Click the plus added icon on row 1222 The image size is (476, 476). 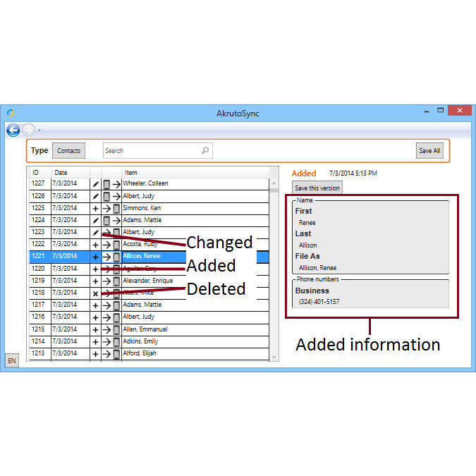click(95, 245)
